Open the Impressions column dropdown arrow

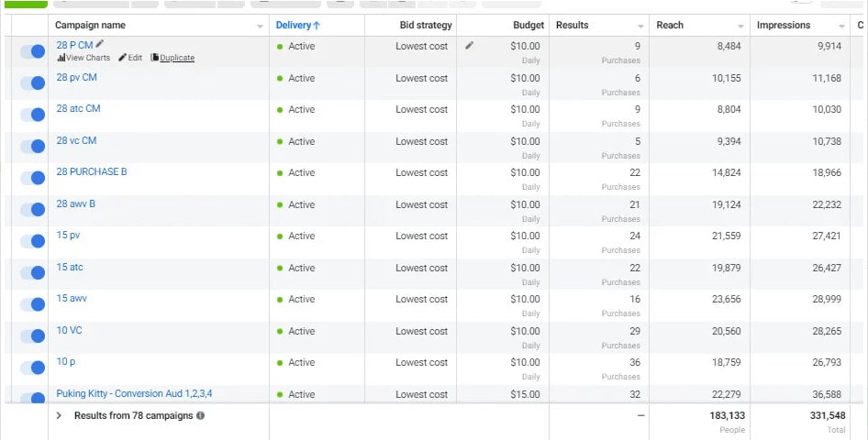coord(841,27)
